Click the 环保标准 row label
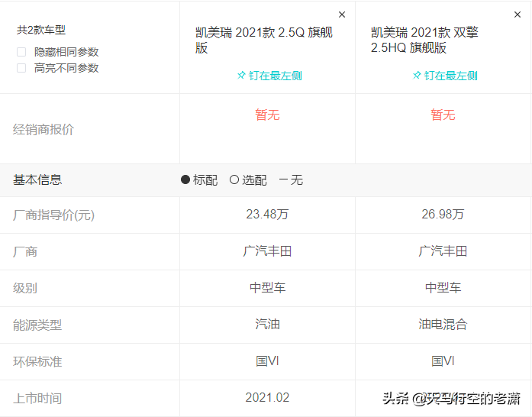 (x=37, y=362)
